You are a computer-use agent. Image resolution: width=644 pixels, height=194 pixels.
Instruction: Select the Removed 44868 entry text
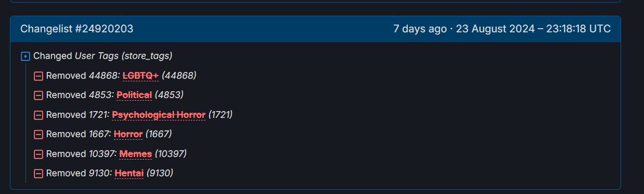[x=83, y=76]
